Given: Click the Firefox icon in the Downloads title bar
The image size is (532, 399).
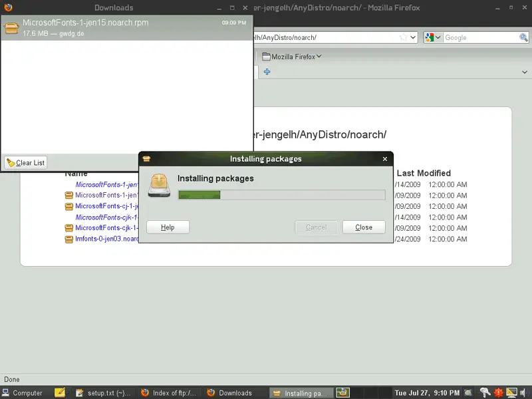Looking at the screenshot, I should pyautogui.click(x=8, y=7).
